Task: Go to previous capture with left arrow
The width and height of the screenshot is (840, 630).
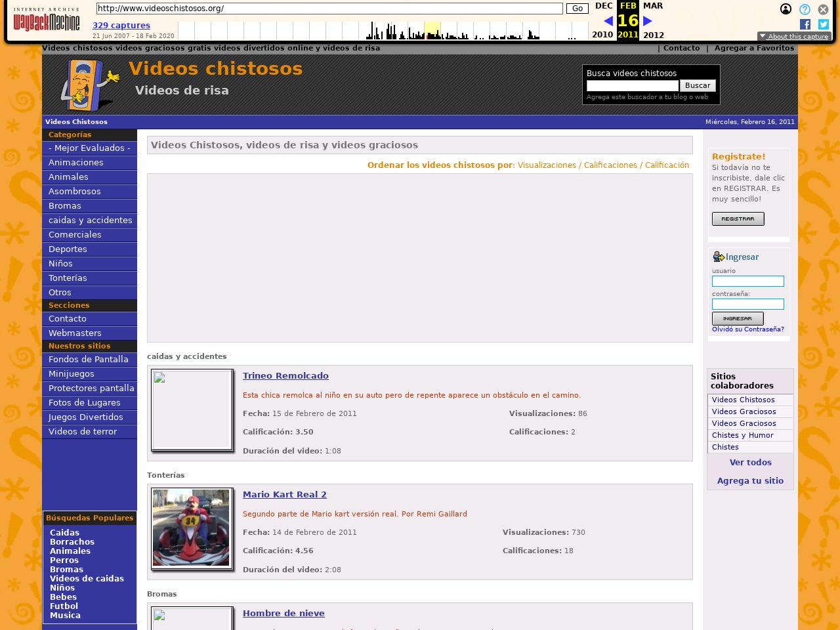Action: click(608, 21)
